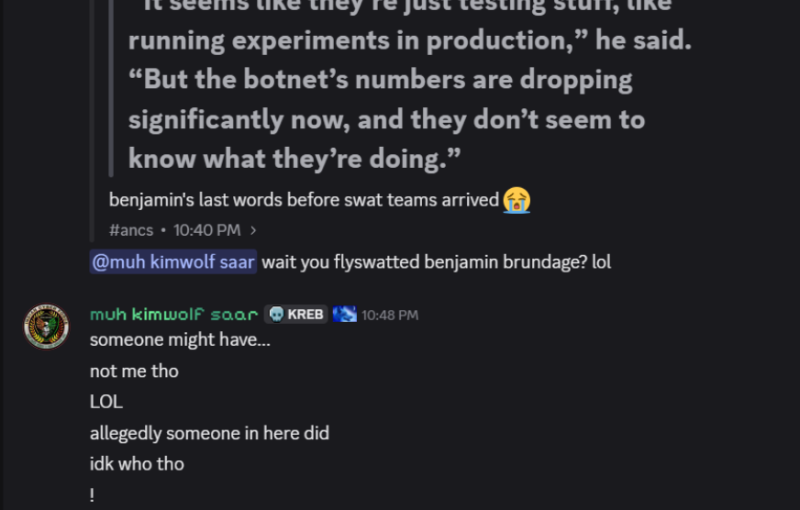Open muh kimwolf saar's avatar
Viewport: 800px width, 510px height.
coord(46,326)
